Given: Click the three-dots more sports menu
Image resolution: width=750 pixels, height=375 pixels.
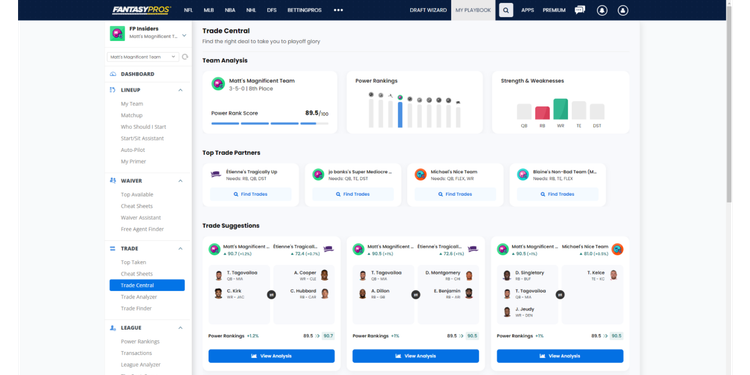Looking at the screenshot, I should click(x=338, y=10).
